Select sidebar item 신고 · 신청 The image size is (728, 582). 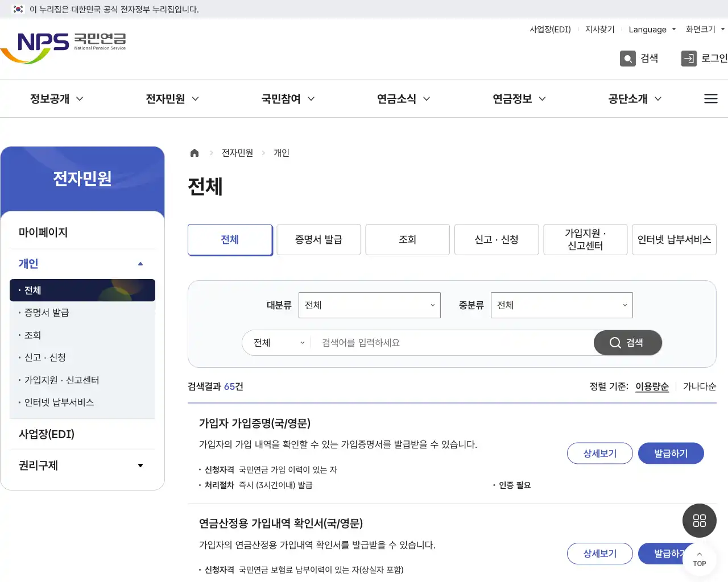point(82,357)
